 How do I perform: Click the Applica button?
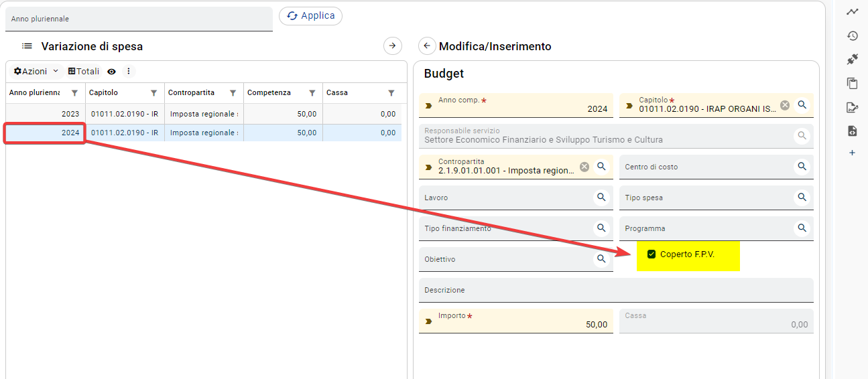click(x=310, y=16)
